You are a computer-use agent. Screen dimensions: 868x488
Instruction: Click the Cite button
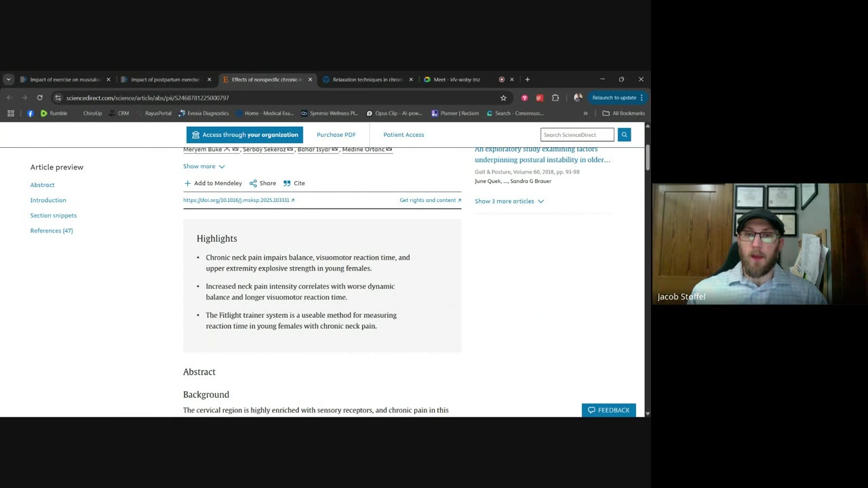coord(294,183)
